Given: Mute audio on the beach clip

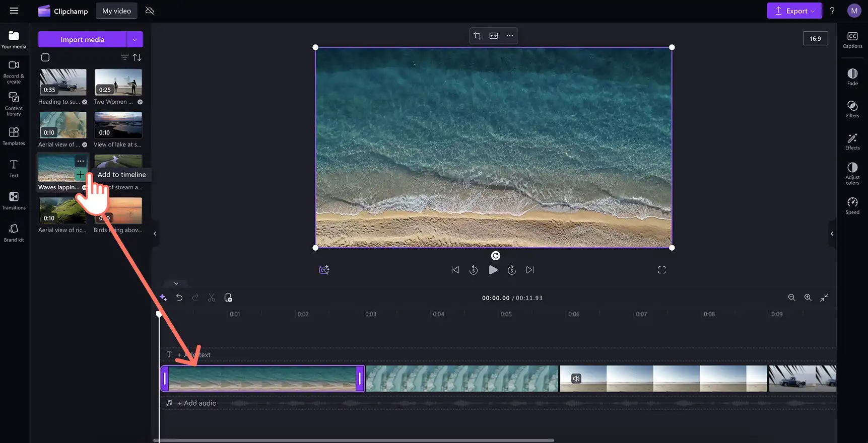Looking at the screenshot, I should pos(576,379).
